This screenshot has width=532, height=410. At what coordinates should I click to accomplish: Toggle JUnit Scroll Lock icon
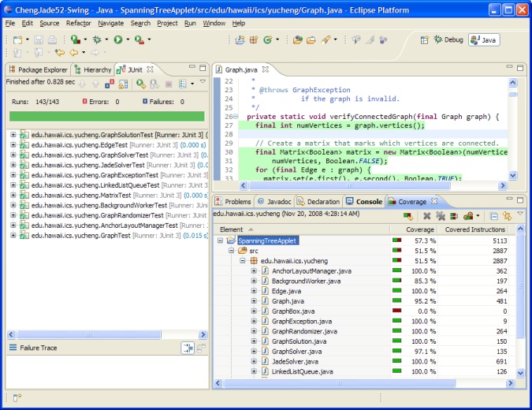point(123,84)
